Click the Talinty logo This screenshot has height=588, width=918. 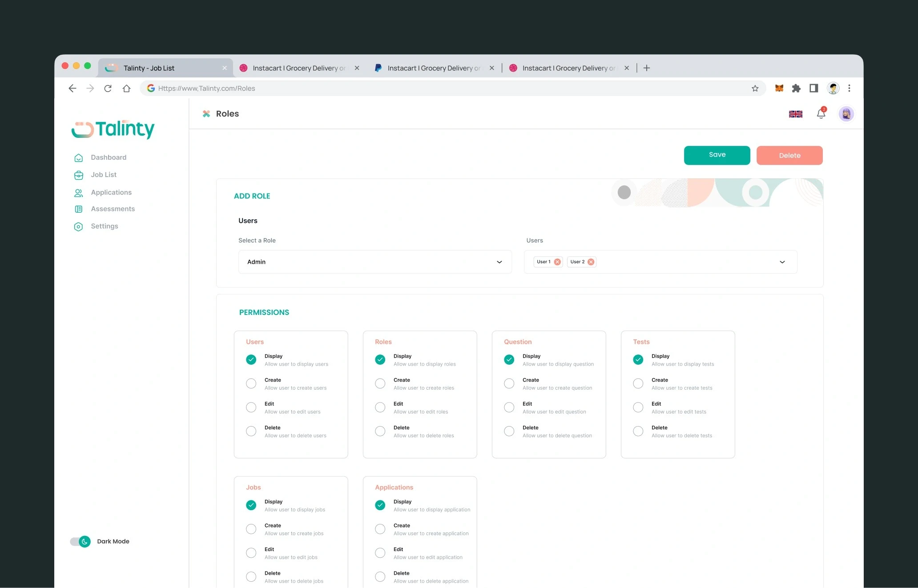(113, 129)
